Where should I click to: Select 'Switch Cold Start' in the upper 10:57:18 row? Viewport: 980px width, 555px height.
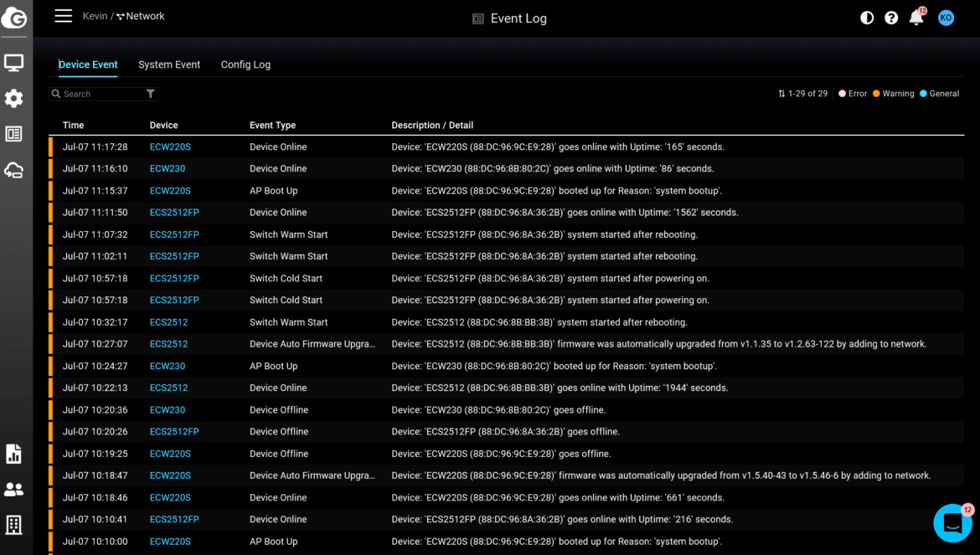coord(286,279)
